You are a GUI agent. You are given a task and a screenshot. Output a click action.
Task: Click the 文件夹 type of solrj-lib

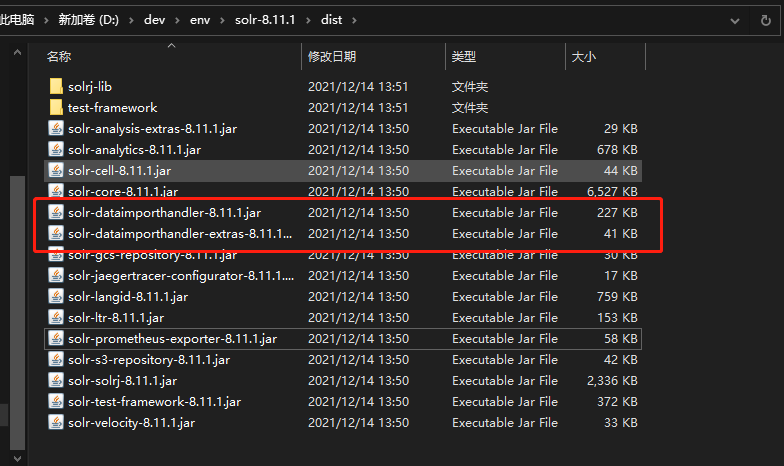470,86
